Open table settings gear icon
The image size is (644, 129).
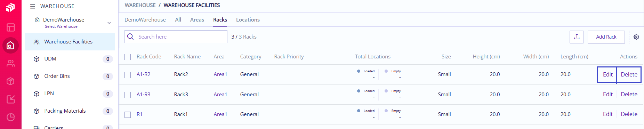[x=636, y=37]
